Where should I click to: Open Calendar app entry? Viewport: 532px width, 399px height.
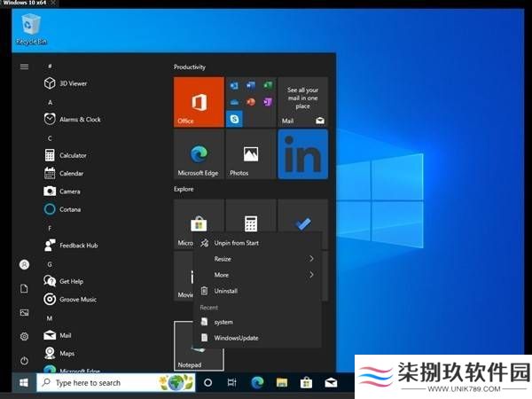[64, 173]
